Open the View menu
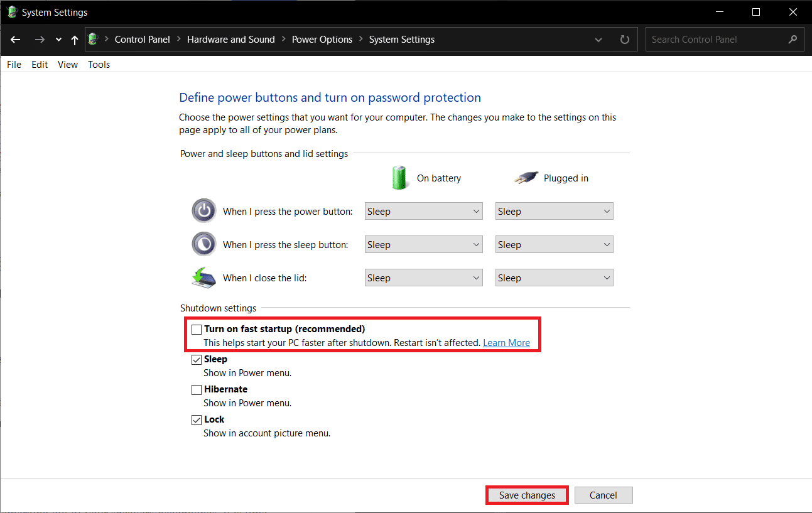The height and width of the screenshot is (513, 812). click(68, 64)
